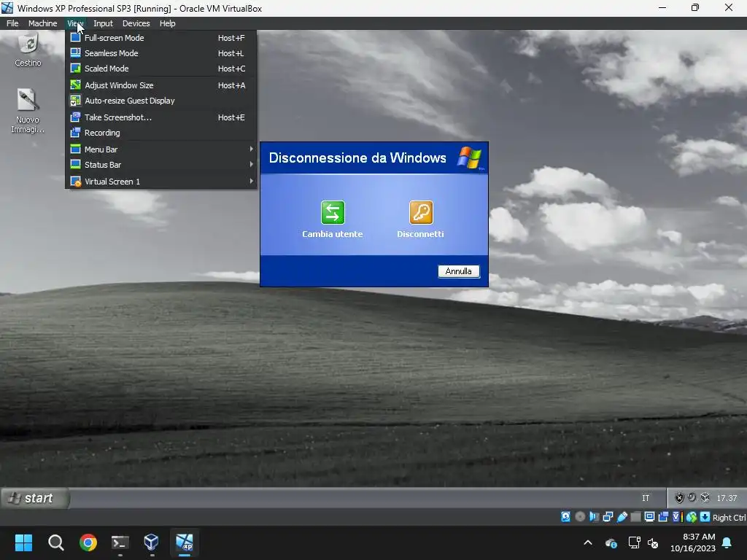Open the terminal taskbar icon
747x560 pixels.
120,542
